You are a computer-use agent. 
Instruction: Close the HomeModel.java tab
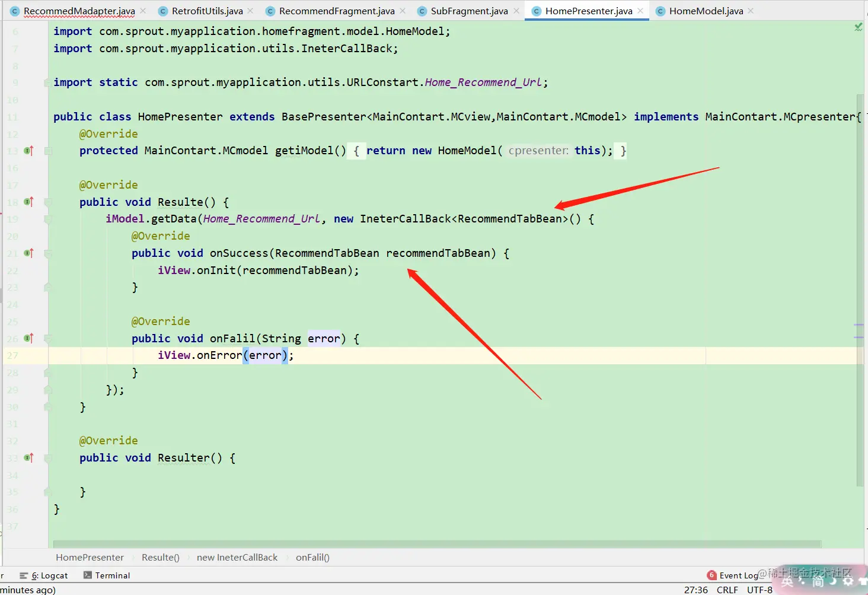(x=751, y=11)
